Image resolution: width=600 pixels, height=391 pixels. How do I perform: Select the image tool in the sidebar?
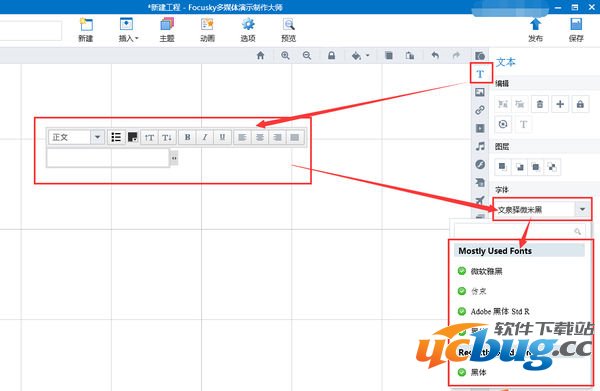coord(480,92)
